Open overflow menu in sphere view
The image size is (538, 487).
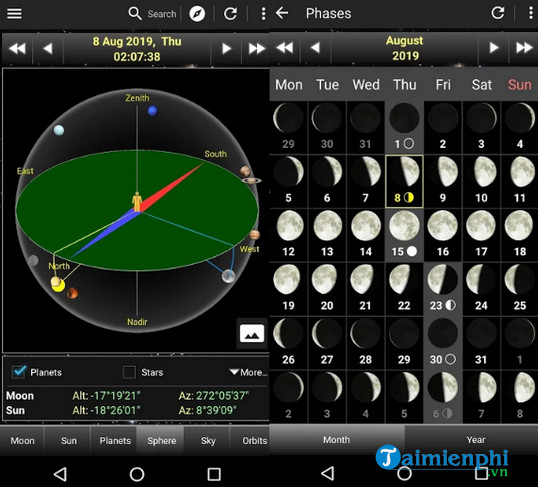tap(263, 14)
